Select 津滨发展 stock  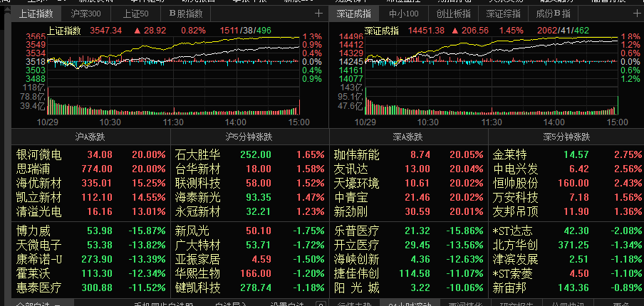point(566,259)
